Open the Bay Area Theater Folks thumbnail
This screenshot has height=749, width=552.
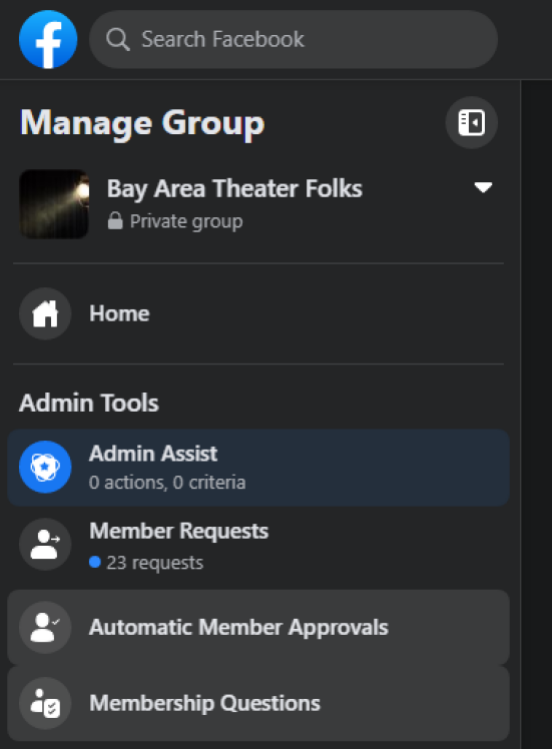[54, 204]
